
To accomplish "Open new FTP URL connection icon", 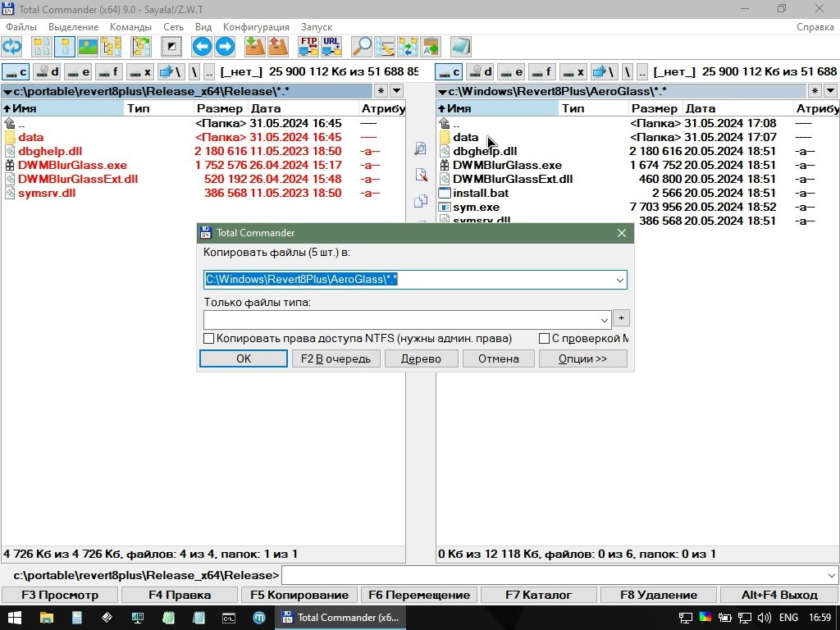I will (331, 47).
